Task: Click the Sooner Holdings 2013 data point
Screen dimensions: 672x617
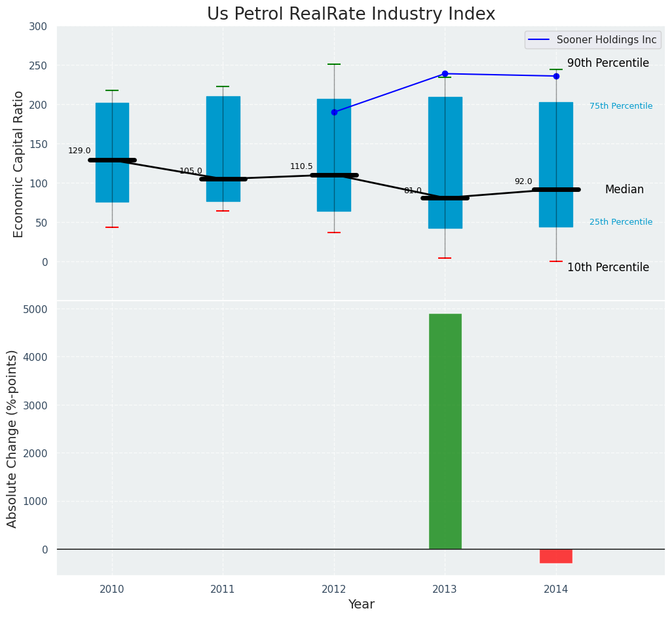Action: [445, 73]
